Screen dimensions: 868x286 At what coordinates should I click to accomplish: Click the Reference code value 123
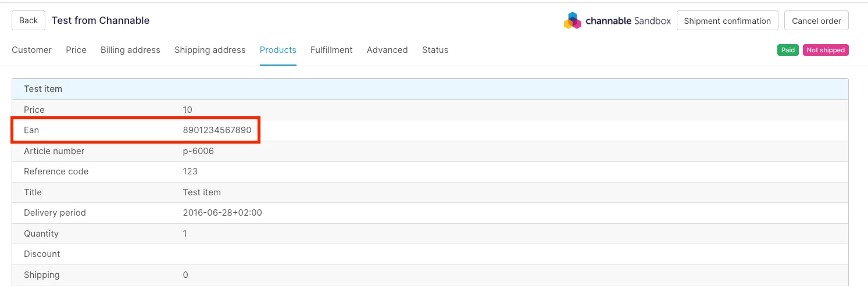point(190,171)
